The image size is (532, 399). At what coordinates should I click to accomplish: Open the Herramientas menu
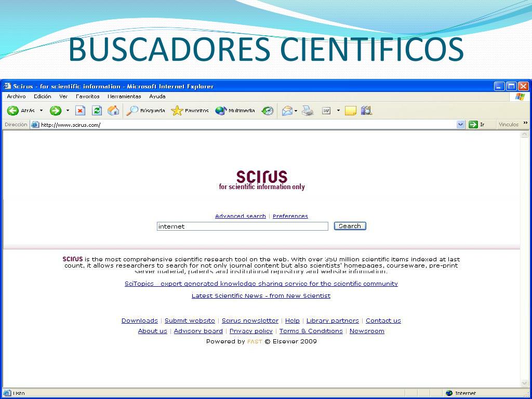124,96
